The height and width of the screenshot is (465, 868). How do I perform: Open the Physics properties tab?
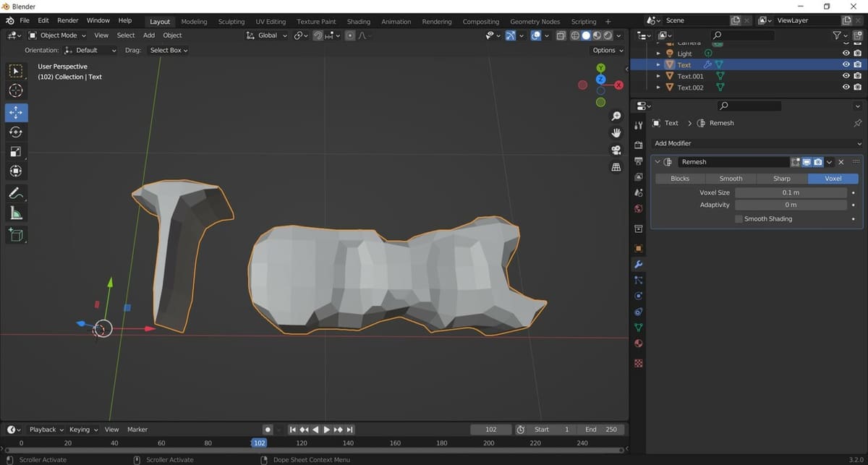click(x=638, y=296)
